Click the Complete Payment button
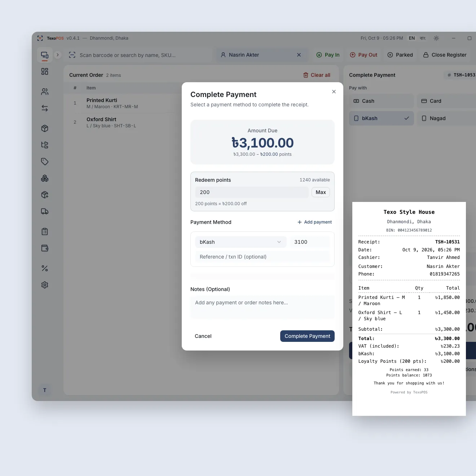 click(307, 336)
